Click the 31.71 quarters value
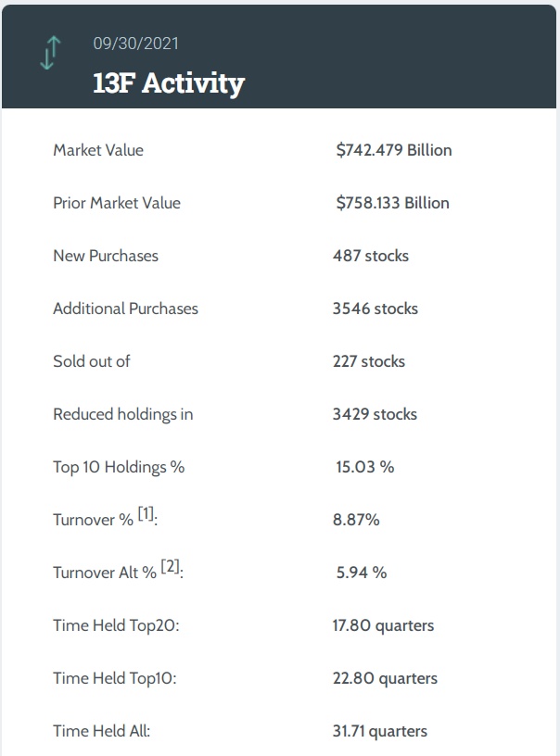The width and height of the screenshot is (560, 756). pyautogui.click(x=380, y=731)
